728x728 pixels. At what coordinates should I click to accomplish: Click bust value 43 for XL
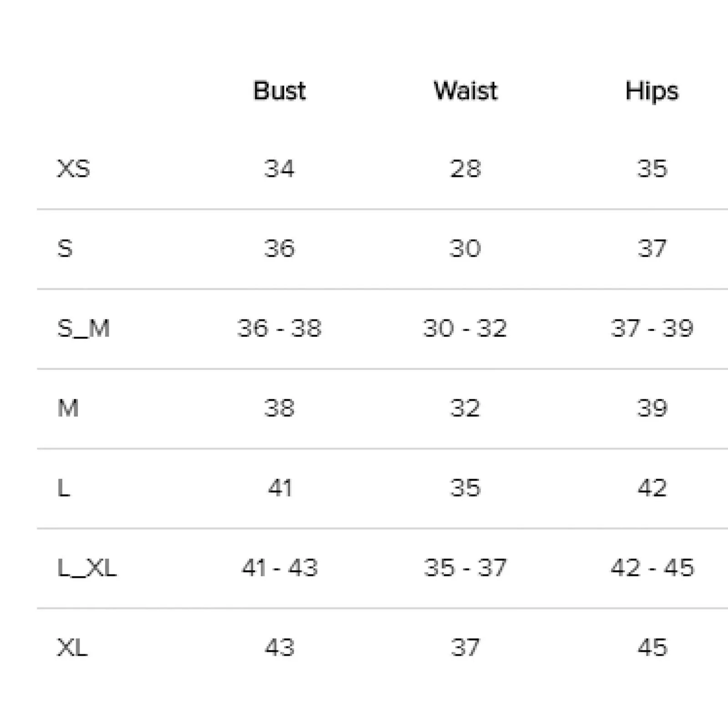coord(279,647)
